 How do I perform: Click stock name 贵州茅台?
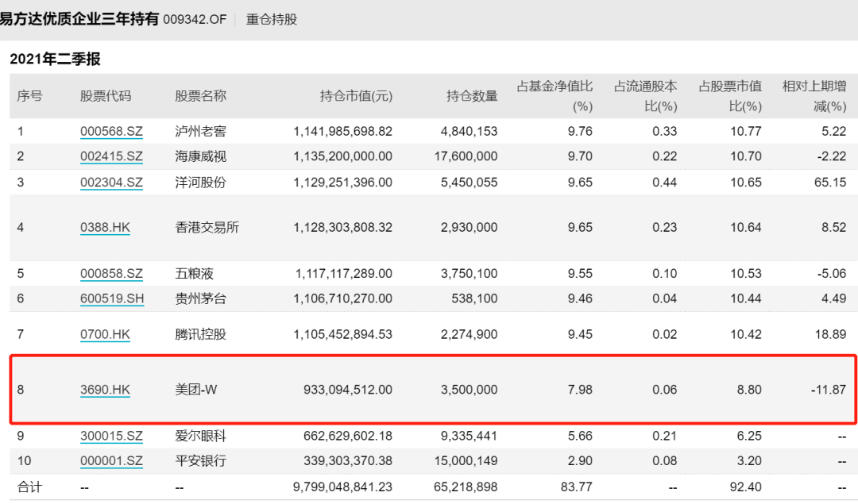click(x=200, y=298)
